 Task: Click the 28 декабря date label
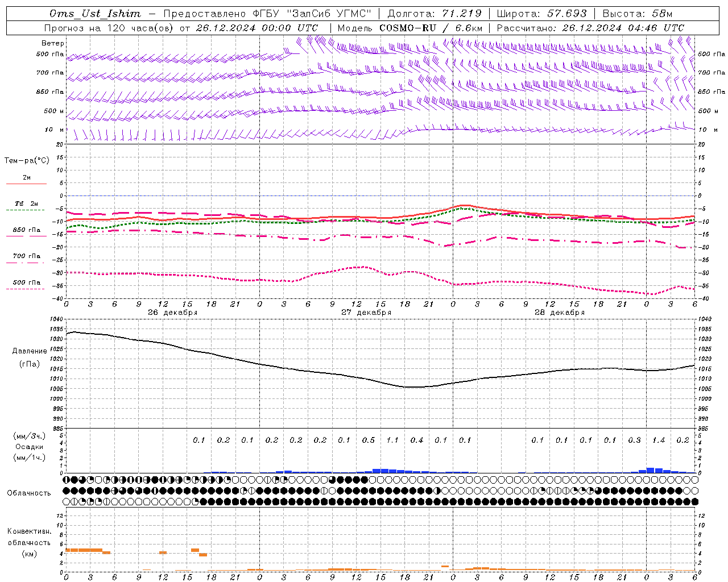click(x=560, y=313)
